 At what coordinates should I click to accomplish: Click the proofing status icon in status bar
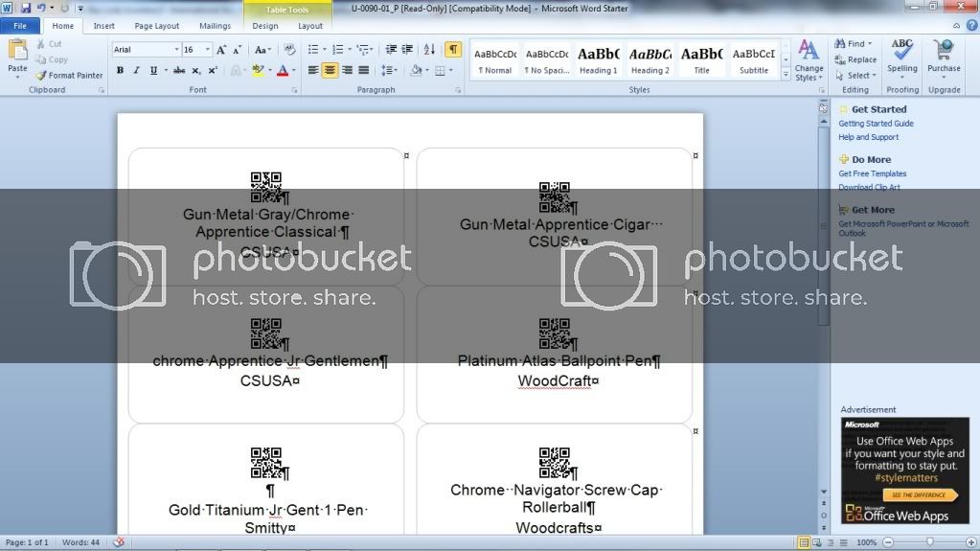[119, 542]
